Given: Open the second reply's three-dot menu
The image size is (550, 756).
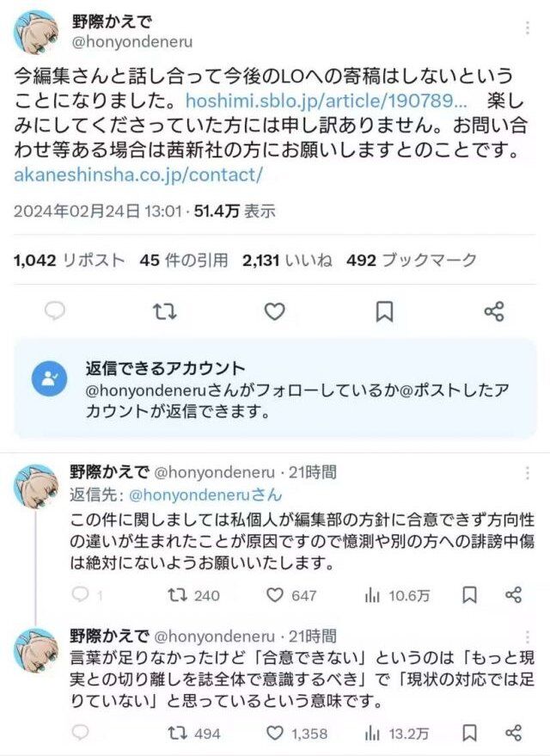Looking at the screenshot, I should 528,637.
